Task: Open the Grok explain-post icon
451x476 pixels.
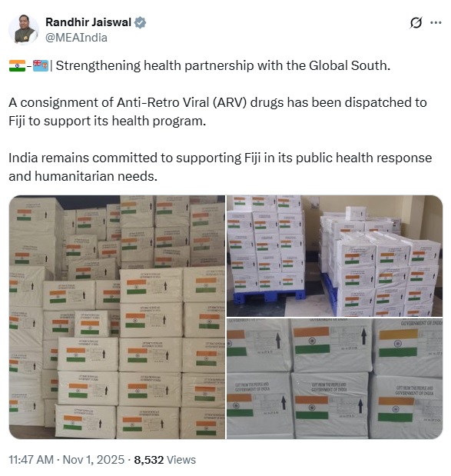Action: (416, 23)
